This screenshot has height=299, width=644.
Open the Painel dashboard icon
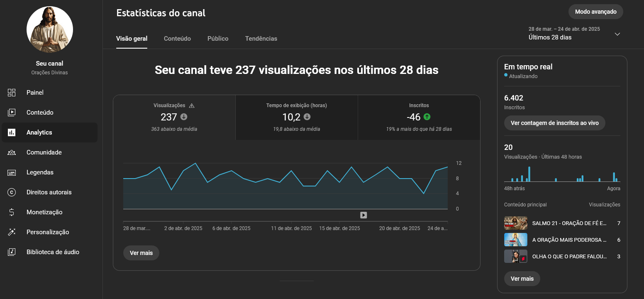[12, 93]
